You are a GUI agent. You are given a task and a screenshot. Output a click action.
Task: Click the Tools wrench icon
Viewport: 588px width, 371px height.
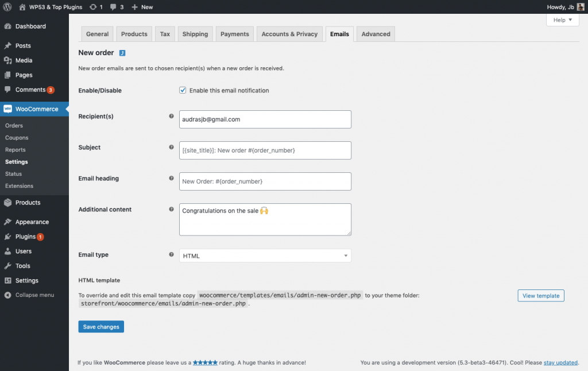pyautogui.click(x=7, y=266)
